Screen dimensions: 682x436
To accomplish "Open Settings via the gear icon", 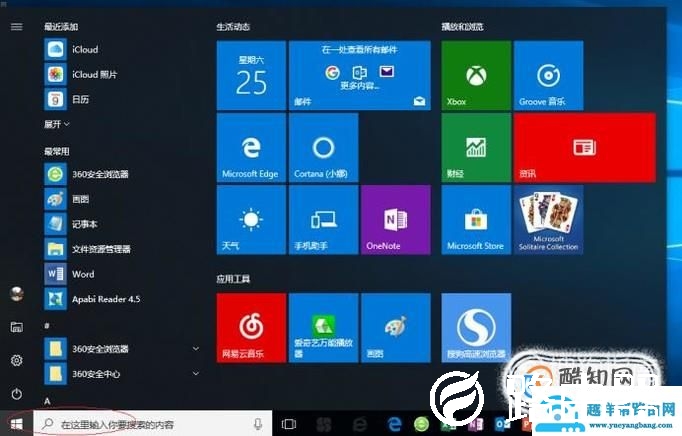I will (x=17, y=360).
